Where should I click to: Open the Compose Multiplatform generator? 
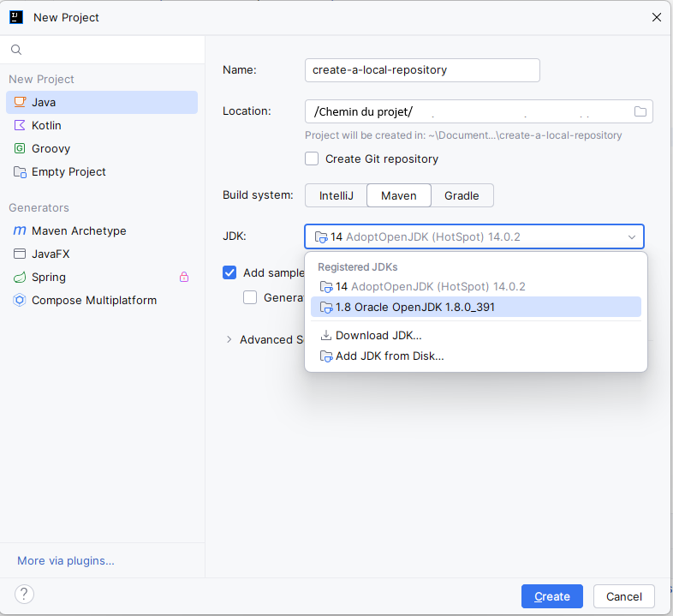point(102,300)
